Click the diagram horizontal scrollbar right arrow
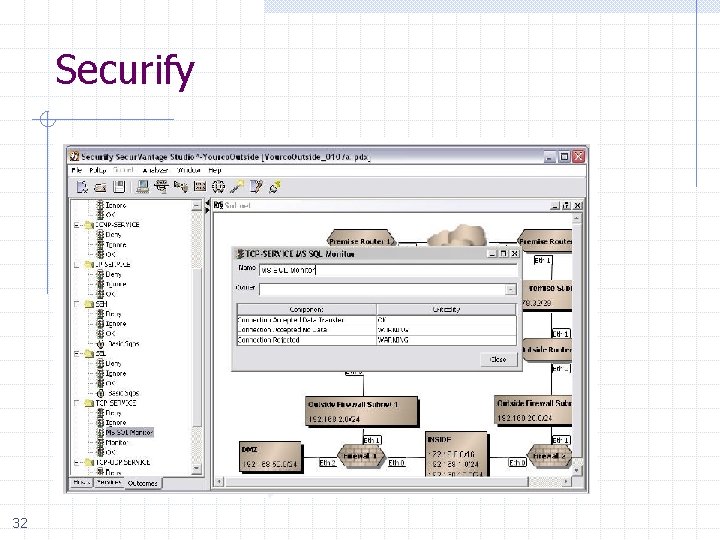The height and width of the screenshot is (540, 720). coord(566,481)
